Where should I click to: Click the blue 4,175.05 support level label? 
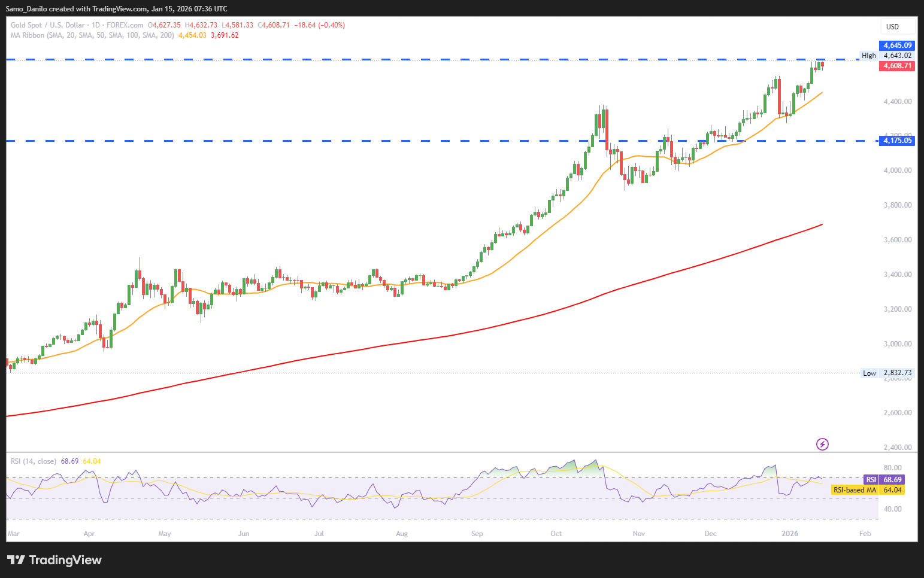(x=897, y=141)
